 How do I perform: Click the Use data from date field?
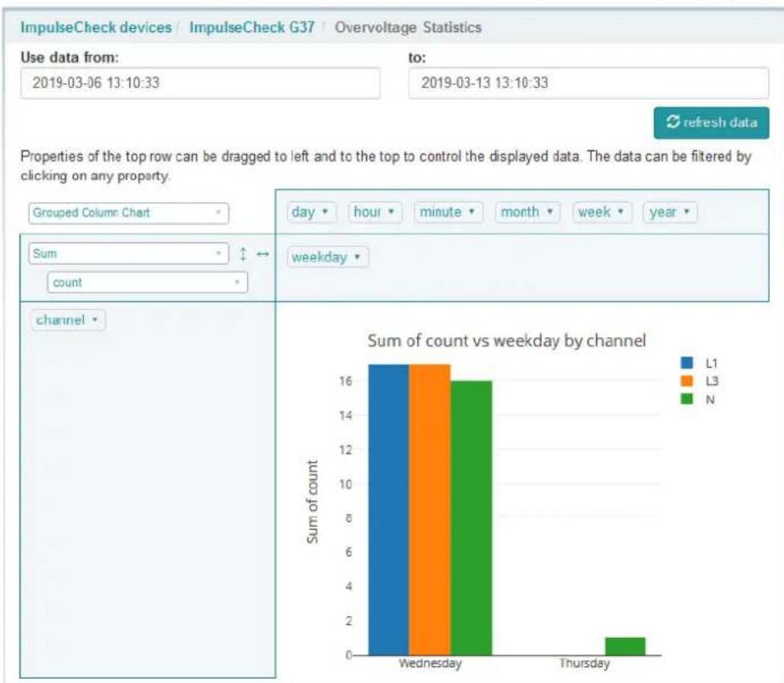[200, 83]
